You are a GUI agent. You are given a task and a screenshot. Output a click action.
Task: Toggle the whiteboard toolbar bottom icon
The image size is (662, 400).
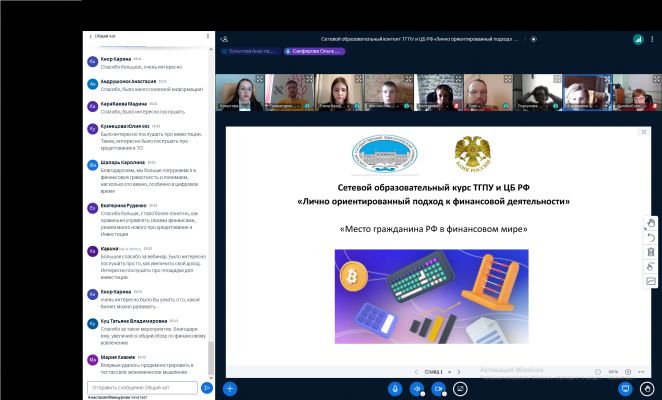651,281
